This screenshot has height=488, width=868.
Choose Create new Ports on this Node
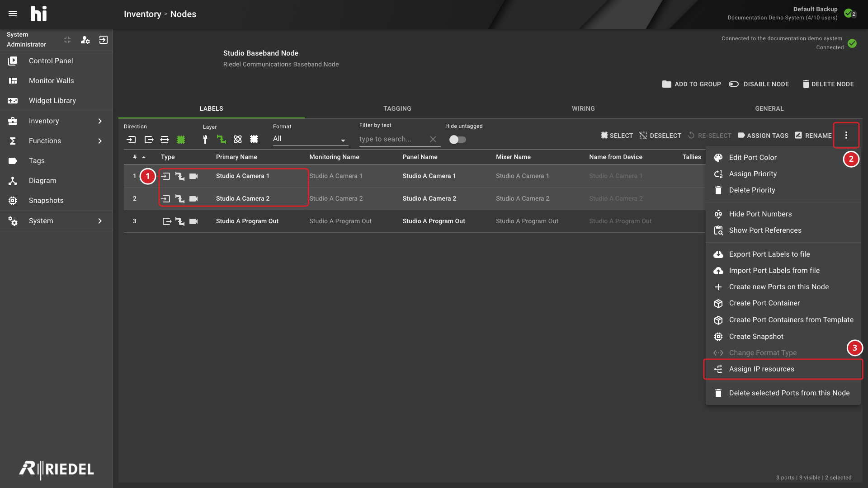coord(783,287)
